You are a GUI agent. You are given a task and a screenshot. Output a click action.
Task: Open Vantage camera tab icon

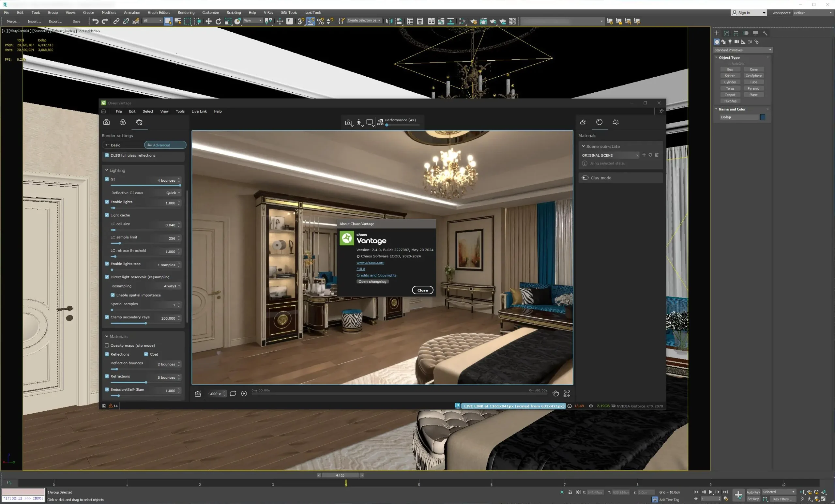(x=106, y=122)
